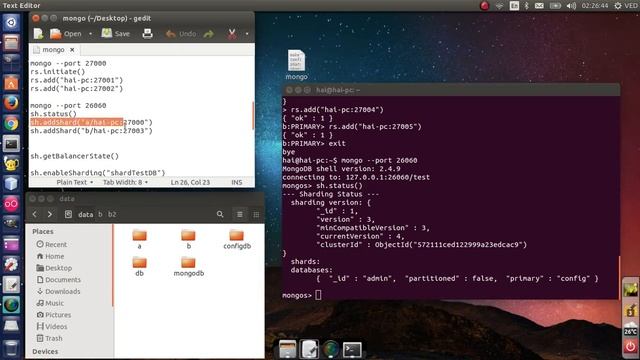Select folder a in file manager
640x360 pixels.
(x=139, y=239)
